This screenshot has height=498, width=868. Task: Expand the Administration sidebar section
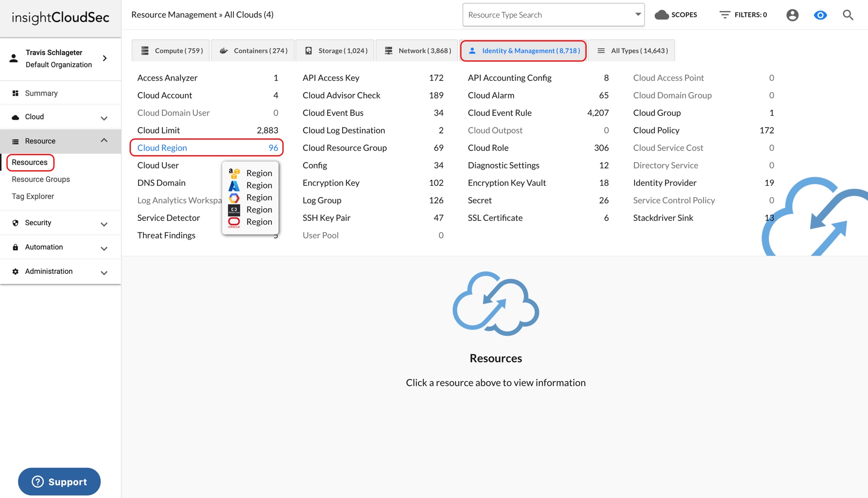pos(104,272)
